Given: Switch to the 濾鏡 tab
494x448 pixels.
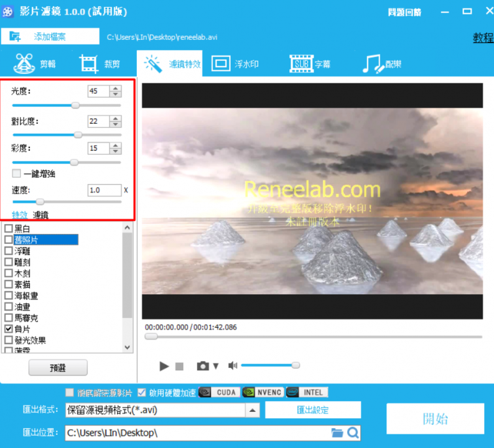Looking at the screenshot, I should tap(40, 215).
